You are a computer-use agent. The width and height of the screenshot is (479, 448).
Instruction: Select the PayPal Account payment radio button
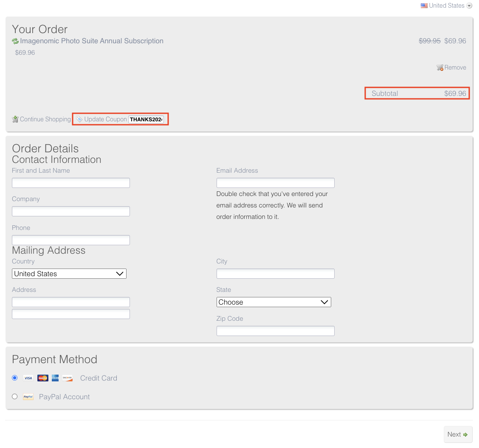coord(14,396)
